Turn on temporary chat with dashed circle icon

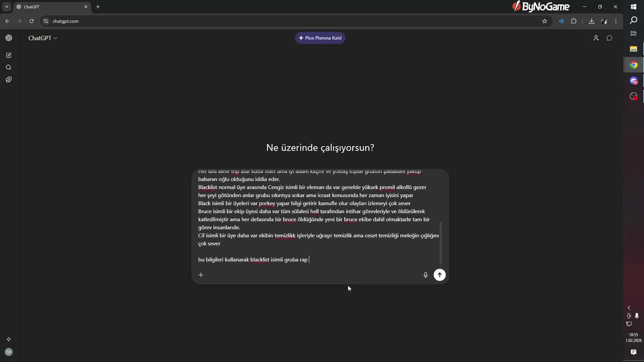point(609,38)
